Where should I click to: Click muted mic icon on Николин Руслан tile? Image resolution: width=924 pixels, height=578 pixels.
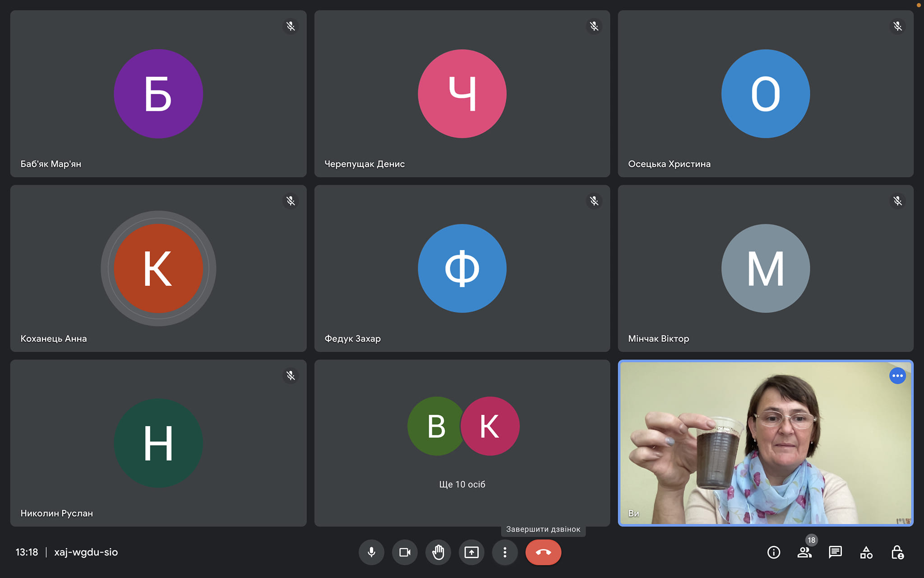pos(291,375)
